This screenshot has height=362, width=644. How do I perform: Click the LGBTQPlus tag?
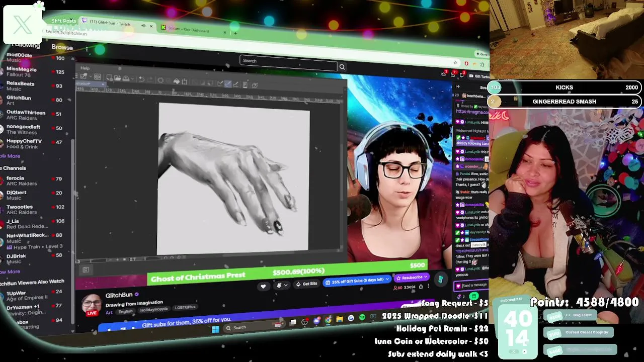click(185, 307)
